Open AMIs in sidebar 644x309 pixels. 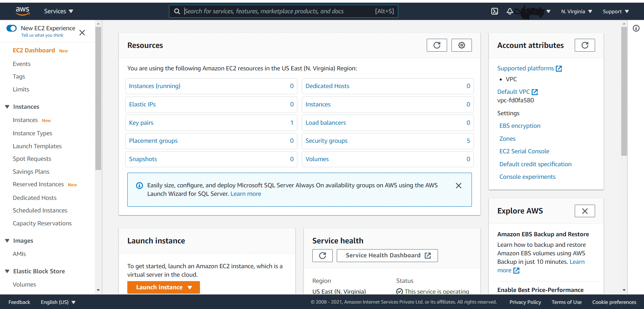[x=19, y=254]
